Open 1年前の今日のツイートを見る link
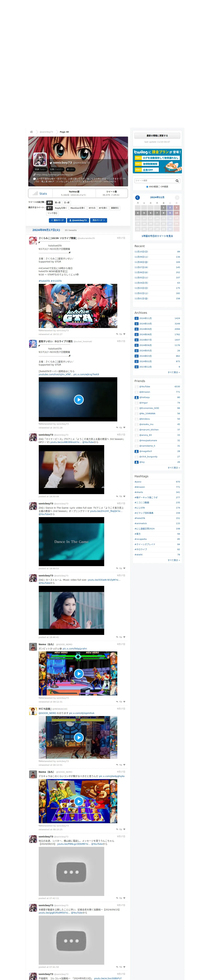The image size is (210, 980). point(157,236)
